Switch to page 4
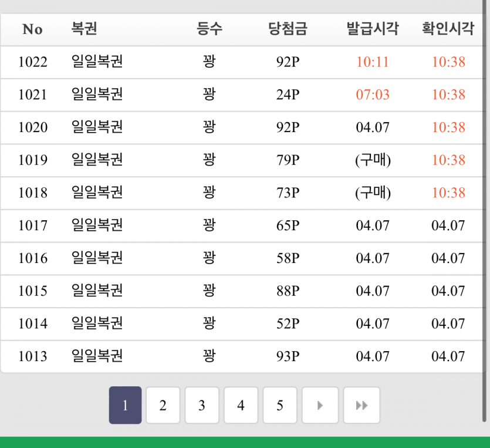Viewport: 490px width, 448px height. [241, 405]
